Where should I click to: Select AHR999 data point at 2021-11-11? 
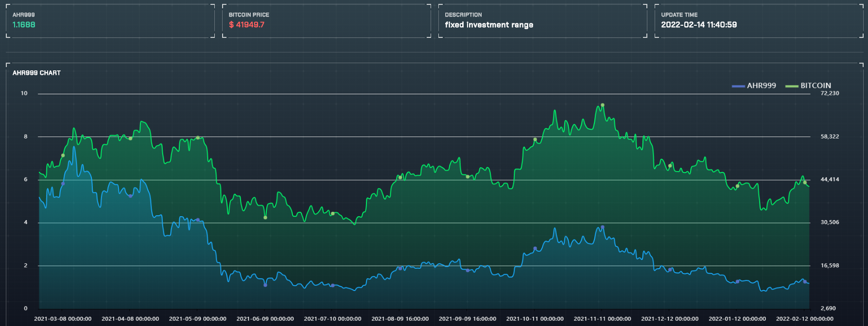pos(602,227)
